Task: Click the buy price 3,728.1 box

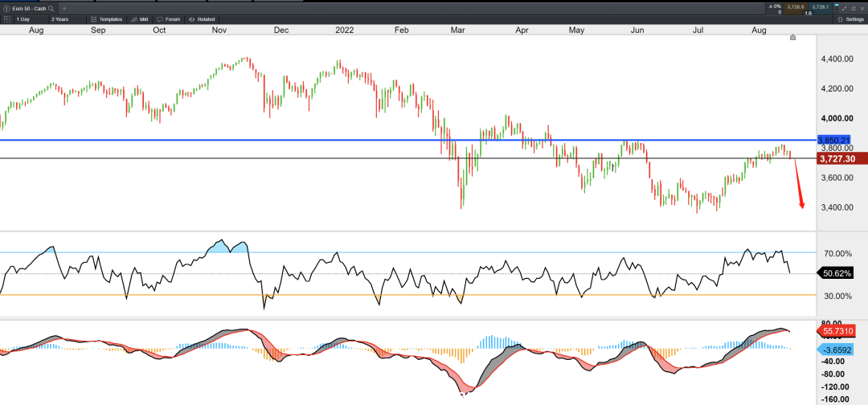Action: (x=821, y=6)
